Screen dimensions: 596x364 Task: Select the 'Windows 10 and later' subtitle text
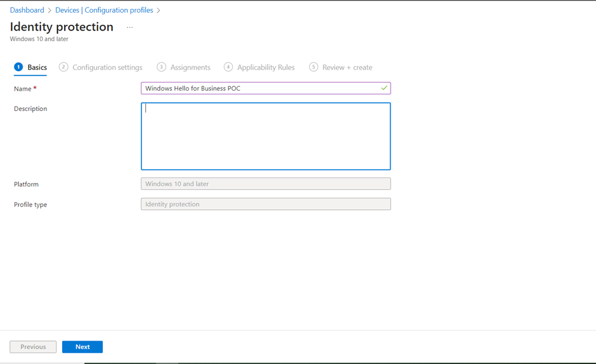39,39
